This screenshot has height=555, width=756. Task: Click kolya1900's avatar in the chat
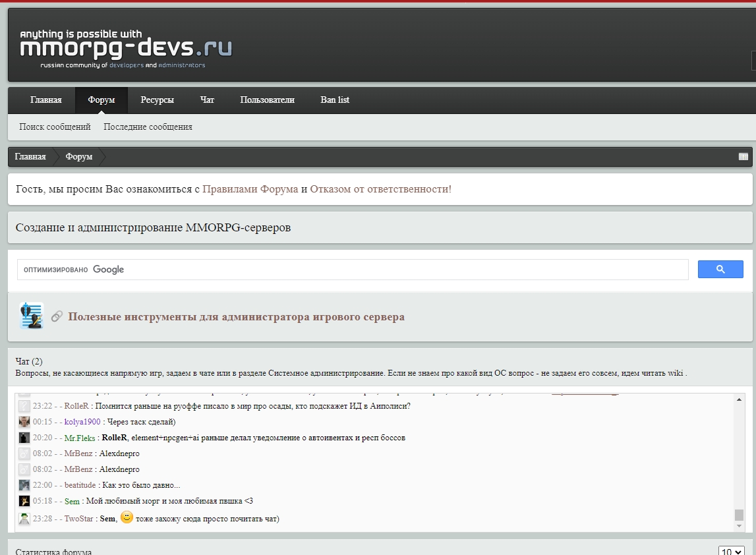click(x=24, y=422)
